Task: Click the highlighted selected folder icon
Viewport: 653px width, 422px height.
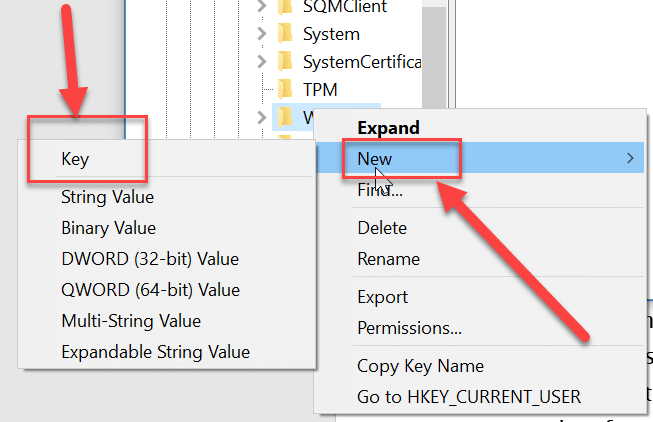Action: click(x=286, y=117)
